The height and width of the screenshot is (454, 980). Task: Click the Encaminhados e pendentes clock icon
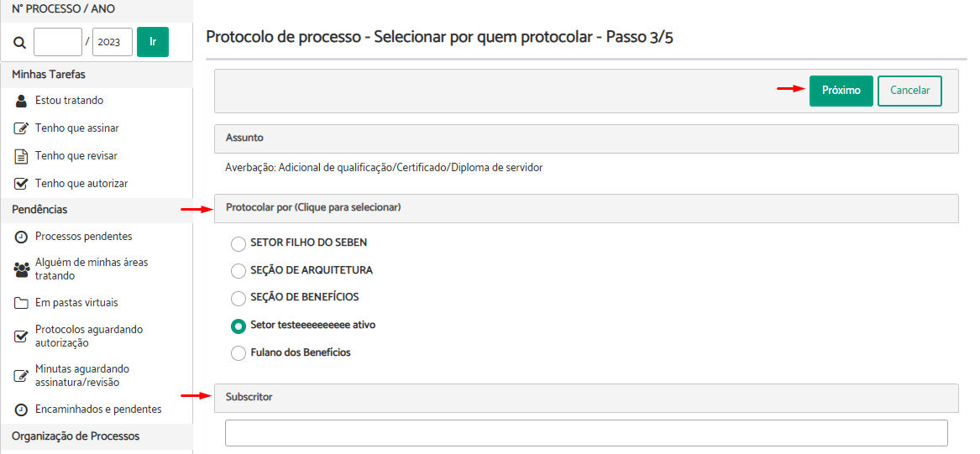(21, 410)
